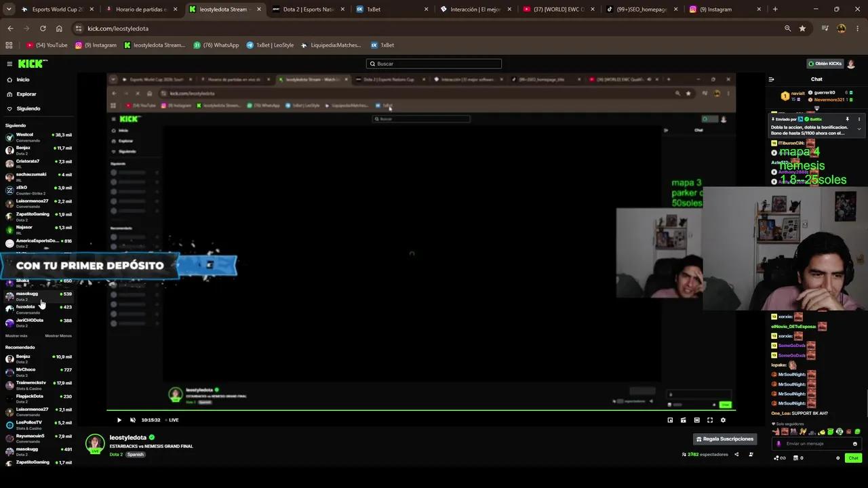Open YouTube bookmark

[x=47, y=45]
